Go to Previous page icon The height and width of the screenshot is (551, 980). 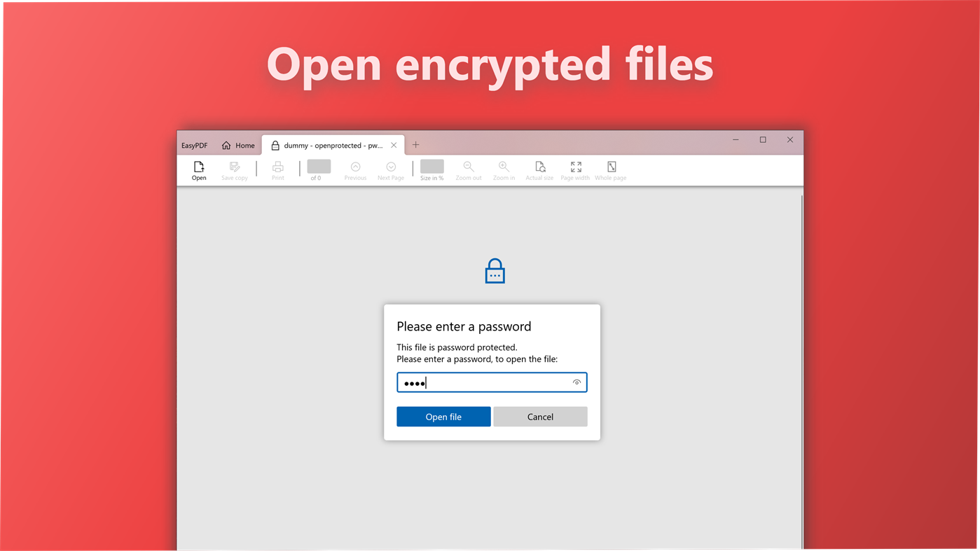[355, 167]
